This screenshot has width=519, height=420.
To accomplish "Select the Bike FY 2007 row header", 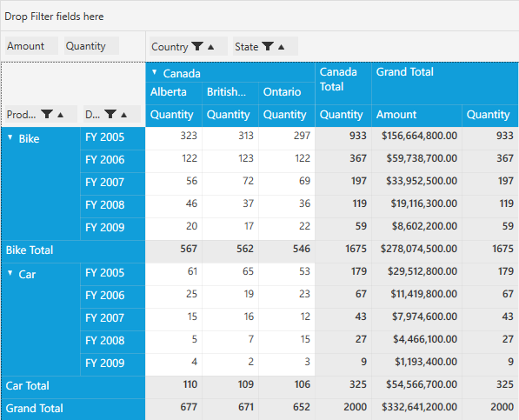I will (113, 183).
